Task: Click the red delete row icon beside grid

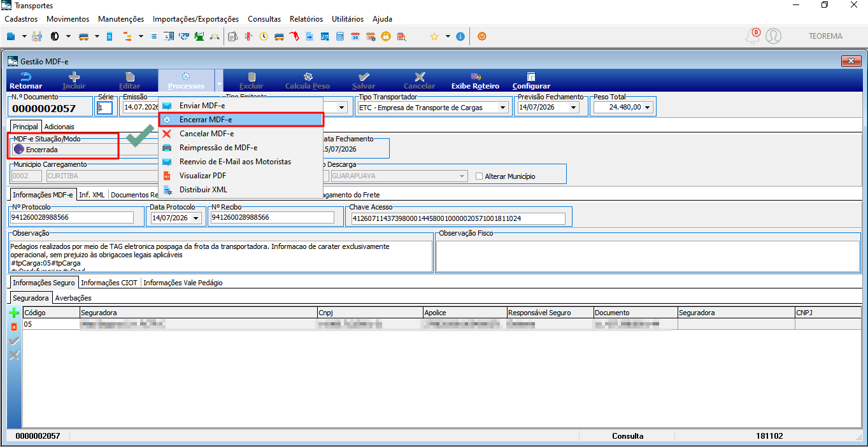Action: pyautogui.click(x=14, y=327)
